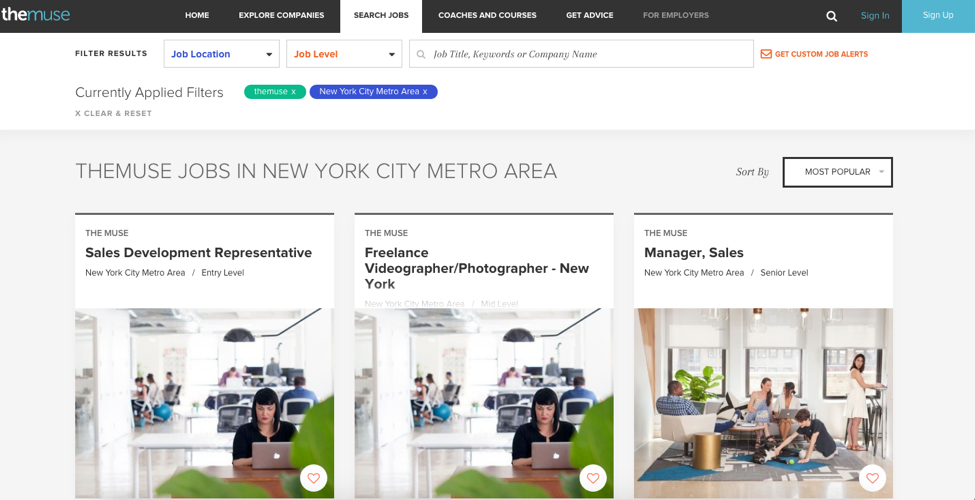Click the envelope icon for job alerts
This screenshot has width=975, height=500.
(766, 54)
